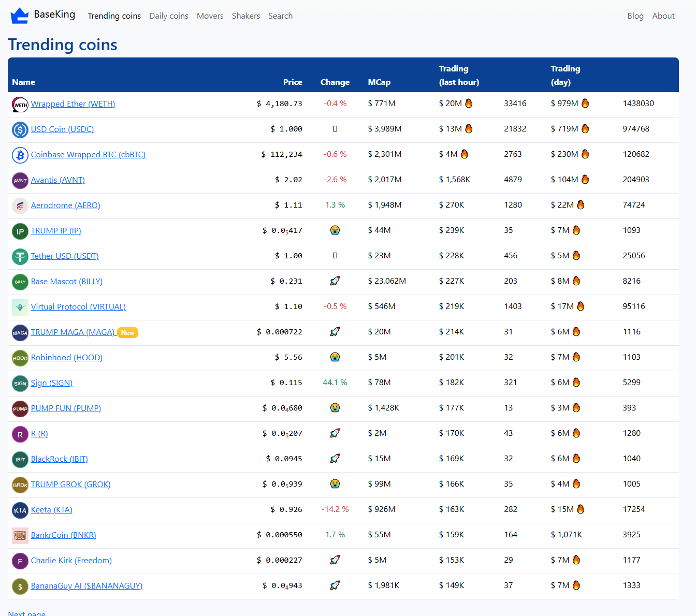Click the fire icon next to Wrapped Ether $ 20M
The height and width of the screenshot is (616, 696).
pyautogui.click(x=469, y=103)
